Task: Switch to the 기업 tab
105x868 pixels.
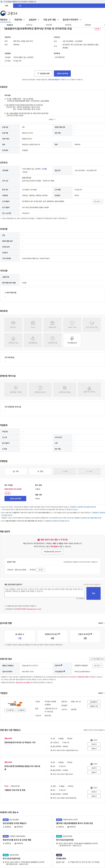Action: [20, 6]
